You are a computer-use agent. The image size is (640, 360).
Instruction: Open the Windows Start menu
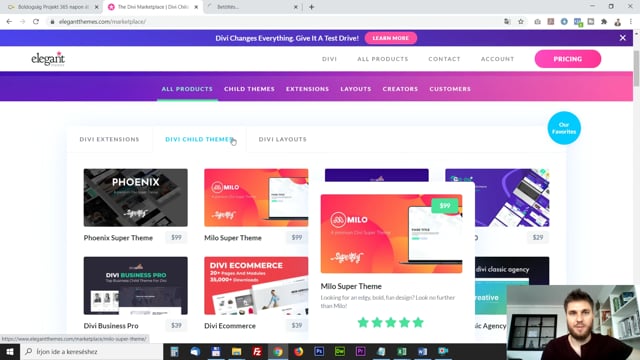coord(10,351)
